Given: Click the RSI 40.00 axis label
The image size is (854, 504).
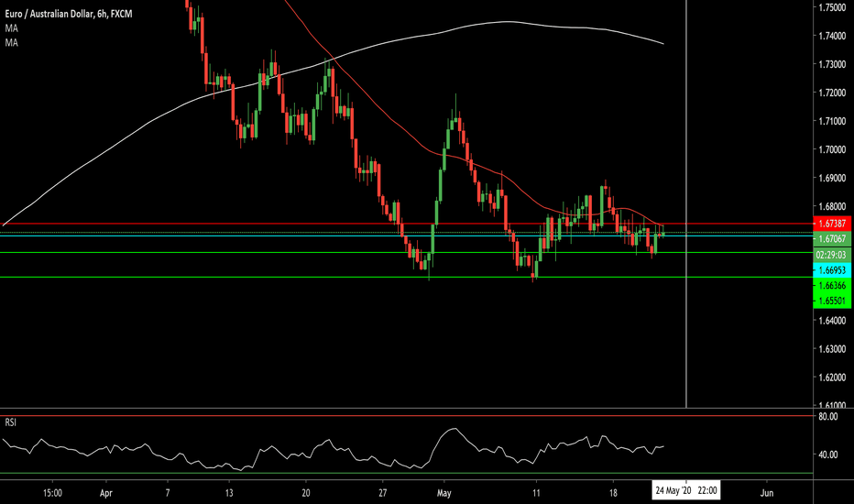Looking at the screenshot, I should (x=827, y=455).
